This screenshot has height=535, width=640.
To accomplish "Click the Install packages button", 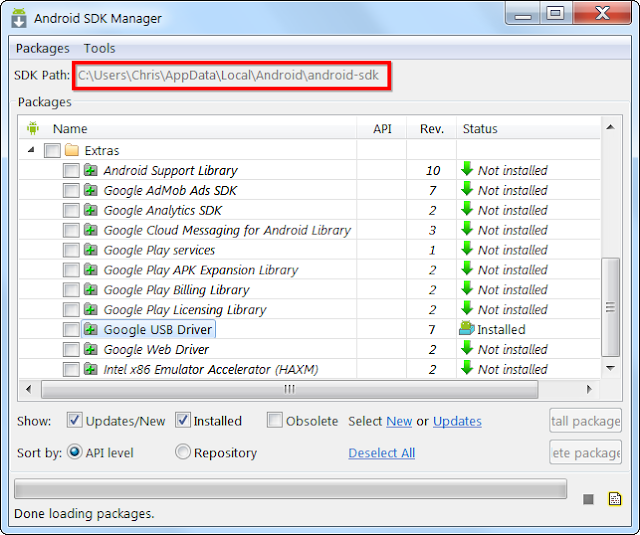I will (x=585, y=420).
